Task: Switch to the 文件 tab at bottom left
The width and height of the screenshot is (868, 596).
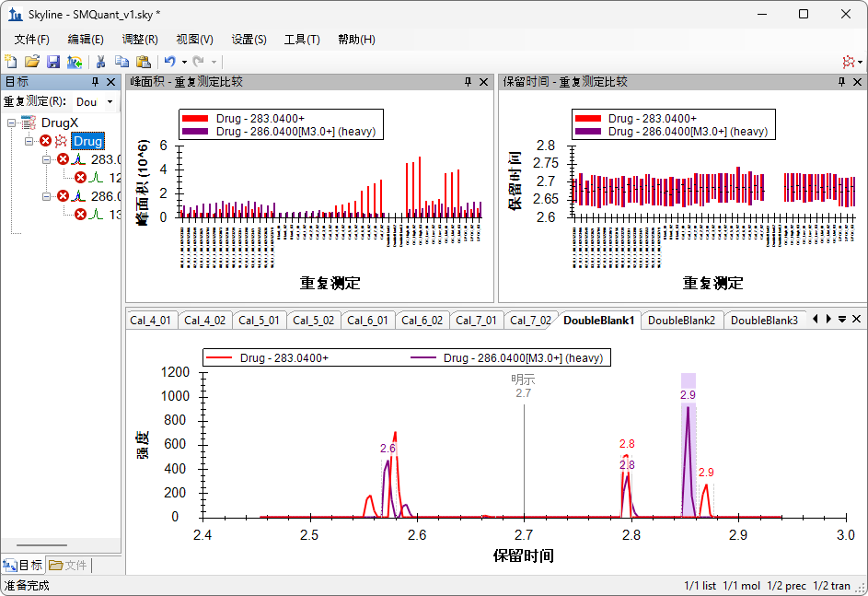Action: click(x=68, y=565)
